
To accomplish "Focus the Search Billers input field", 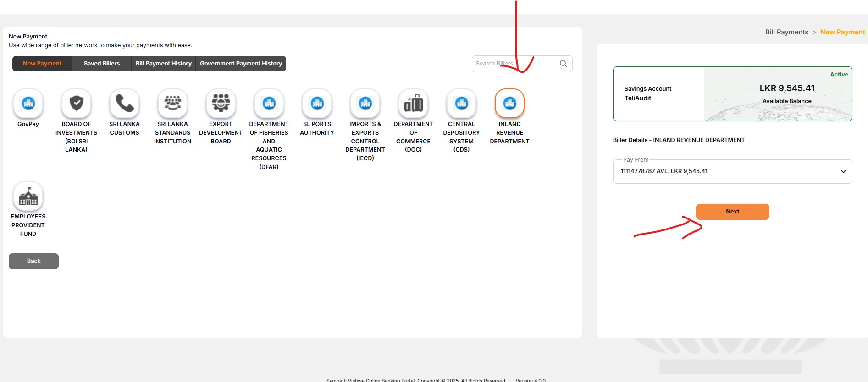I will 514,64.
